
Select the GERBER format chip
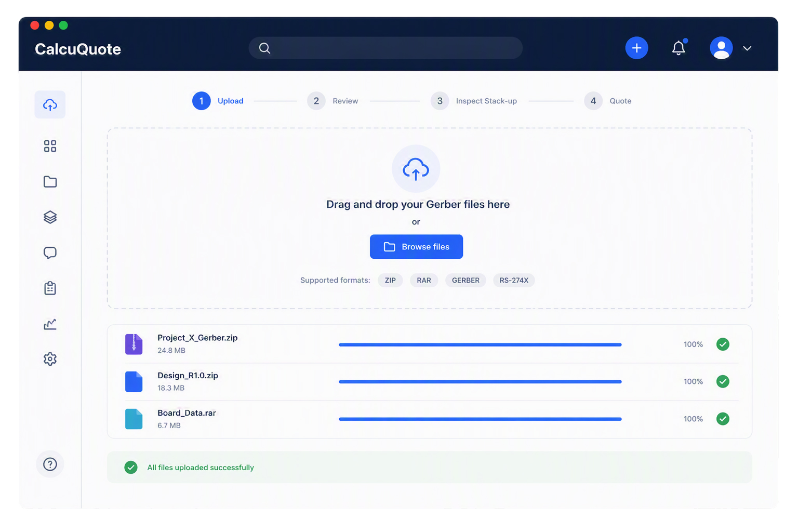[465, 280]
